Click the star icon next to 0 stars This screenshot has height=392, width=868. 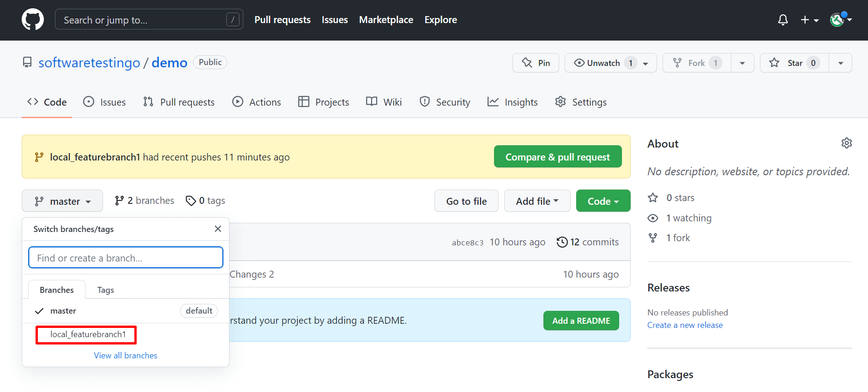click(653, 198)
